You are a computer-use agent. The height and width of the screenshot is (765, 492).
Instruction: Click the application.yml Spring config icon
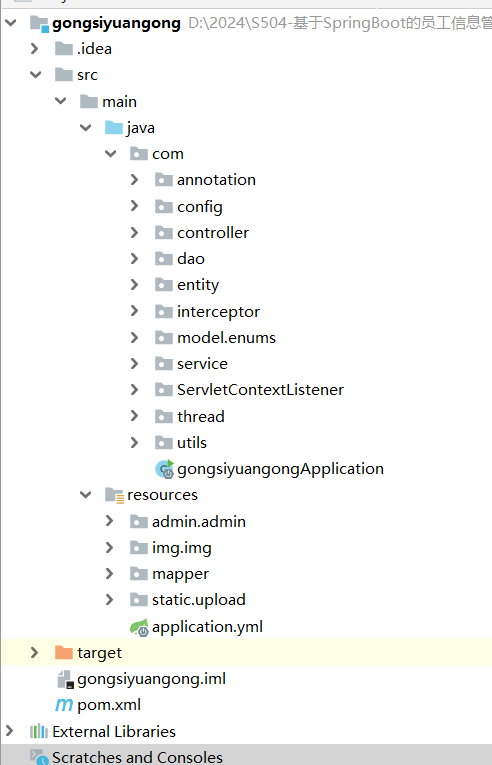pos(139,627)
